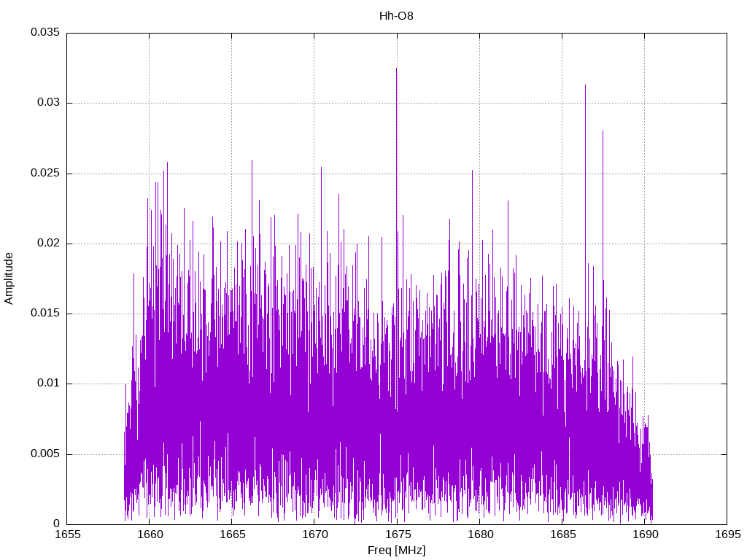Click the x-axis tick label 1675
Image resolution: width=747 pixels, height=560 pixels.
tap(398, 534)
